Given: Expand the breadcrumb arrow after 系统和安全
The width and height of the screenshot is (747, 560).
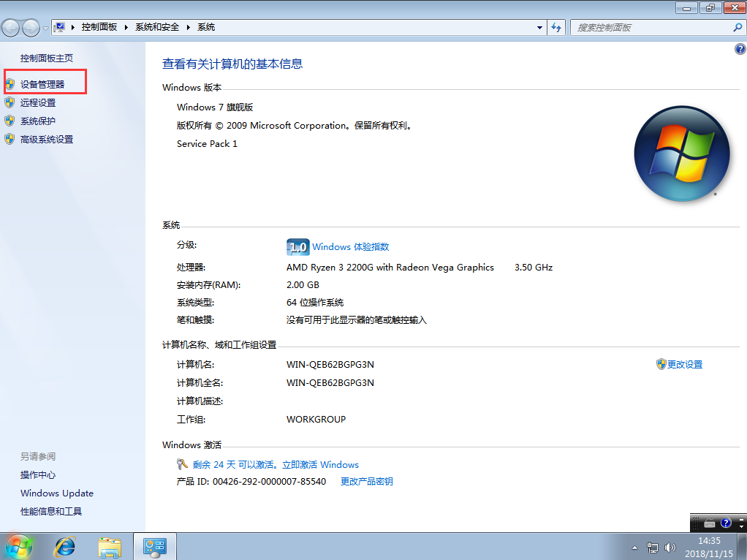Looking at the screenshot, I should [x=188, y=27].
